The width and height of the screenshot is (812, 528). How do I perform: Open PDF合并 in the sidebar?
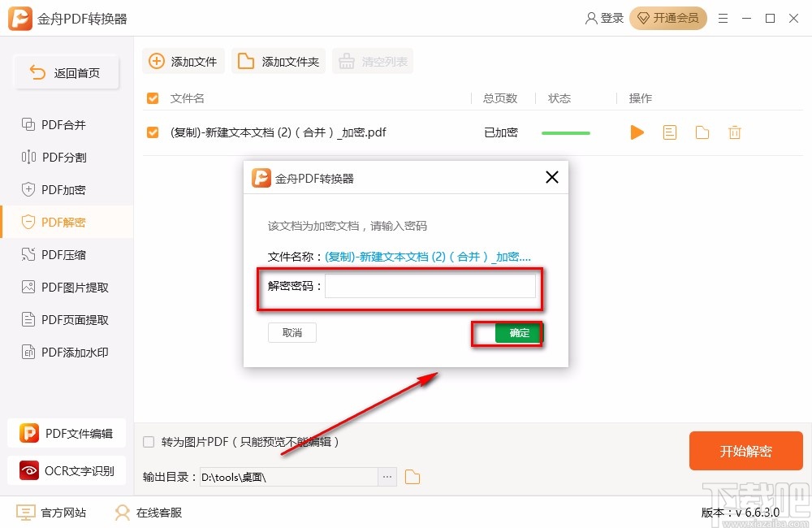click(54, 125)
